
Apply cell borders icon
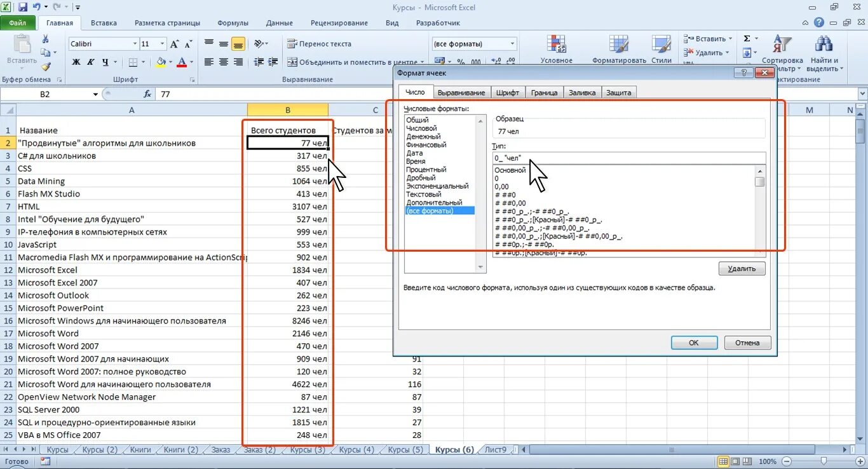133,62
